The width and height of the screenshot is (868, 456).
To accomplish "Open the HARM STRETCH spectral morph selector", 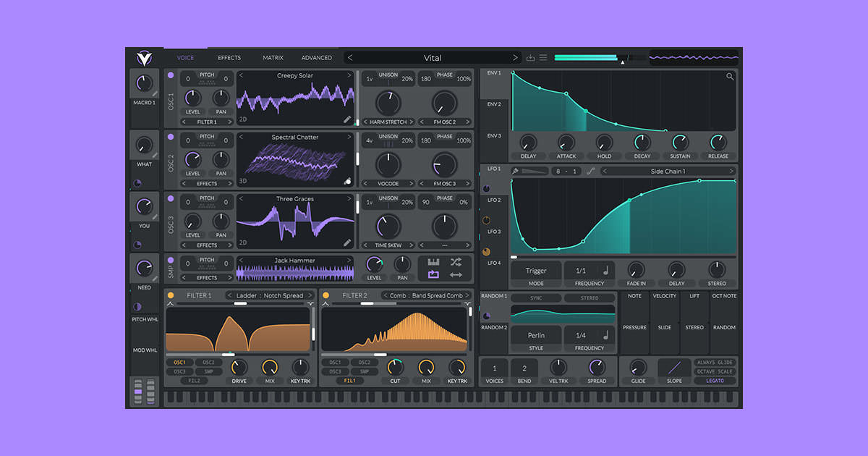I will tap(388, 122).
